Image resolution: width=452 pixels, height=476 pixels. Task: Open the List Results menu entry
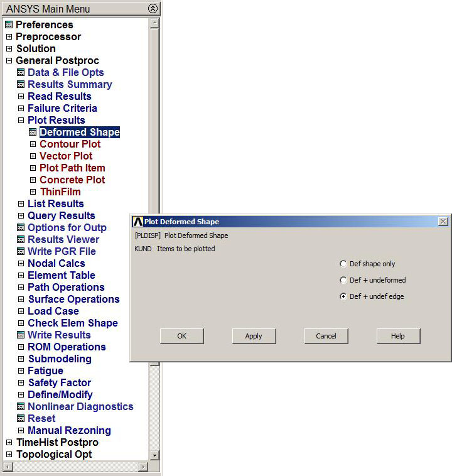(x=55, y=204)
